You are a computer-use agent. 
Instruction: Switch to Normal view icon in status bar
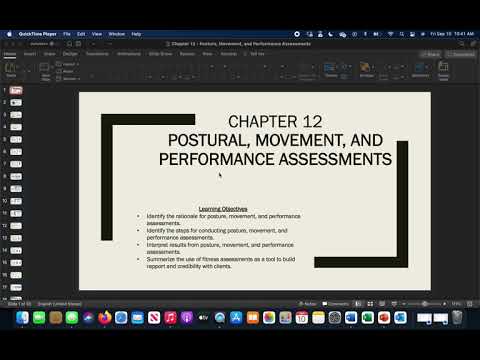click(358, 304)
